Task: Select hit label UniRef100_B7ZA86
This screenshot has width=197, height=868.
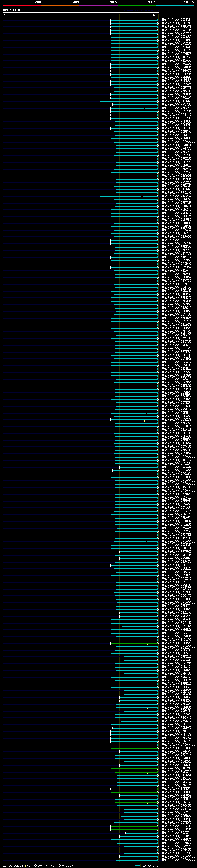Action: coord(177,525)
